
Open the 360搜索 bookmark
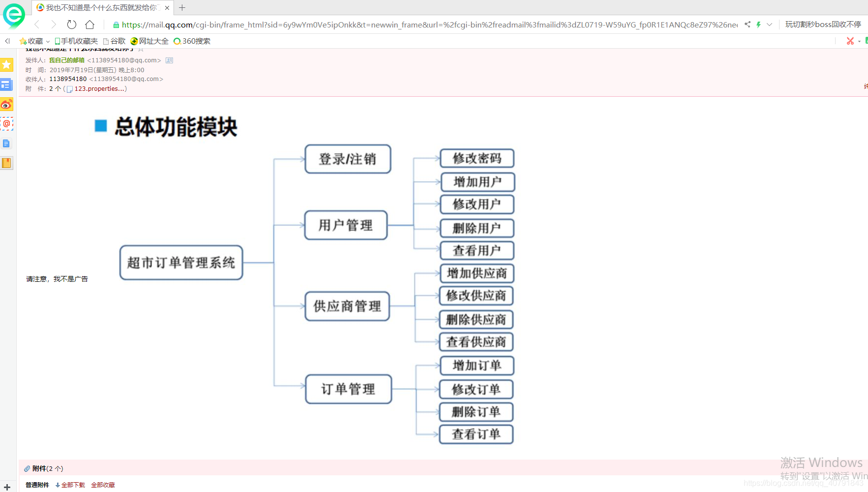[x=192, y=41]
